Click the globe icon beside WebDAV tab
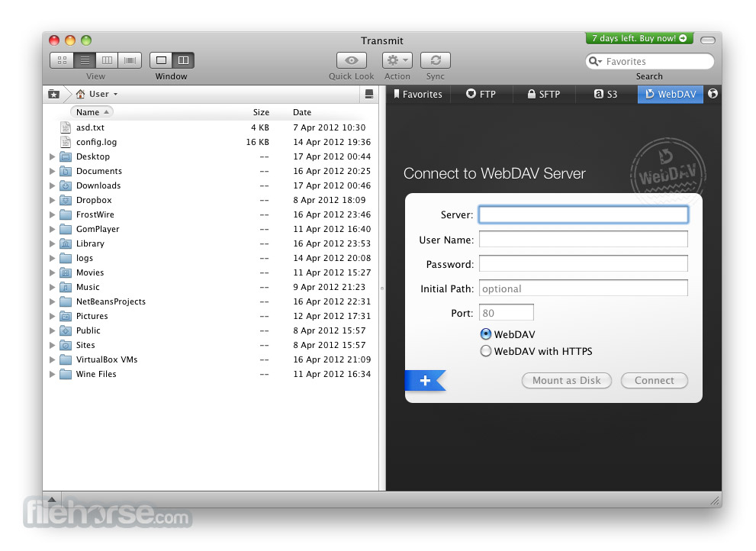The image size is (756, 551). click(713, 94)
